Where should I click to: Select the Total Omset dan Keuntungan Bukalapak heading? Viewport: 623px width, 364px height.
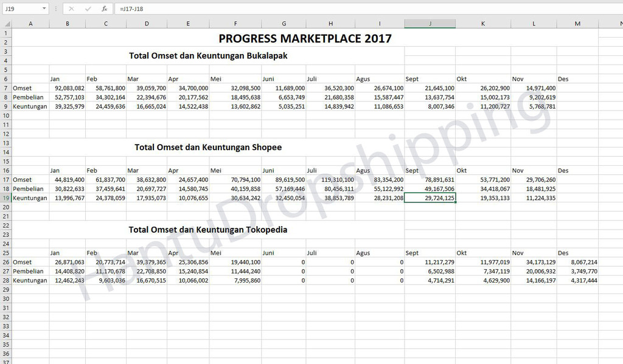point(208,56)
